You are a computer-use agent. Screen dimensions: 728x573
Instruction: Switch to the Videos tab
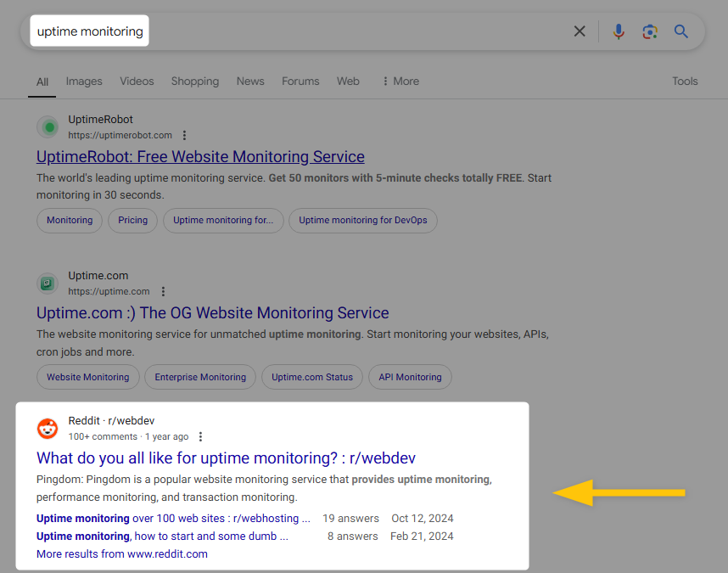point(137,81)
